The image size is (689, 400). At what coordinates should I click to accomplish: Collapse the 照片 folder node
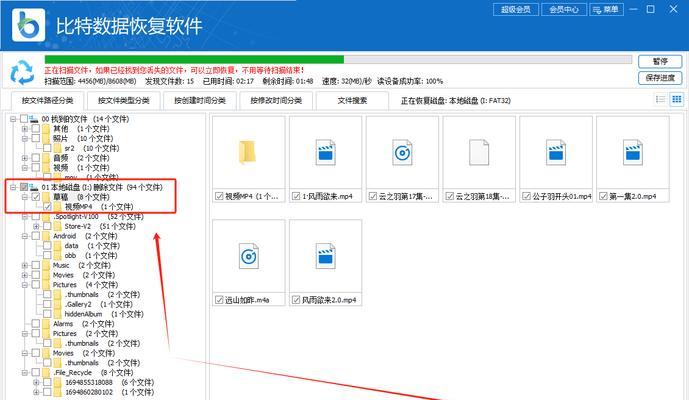(25, 138)
